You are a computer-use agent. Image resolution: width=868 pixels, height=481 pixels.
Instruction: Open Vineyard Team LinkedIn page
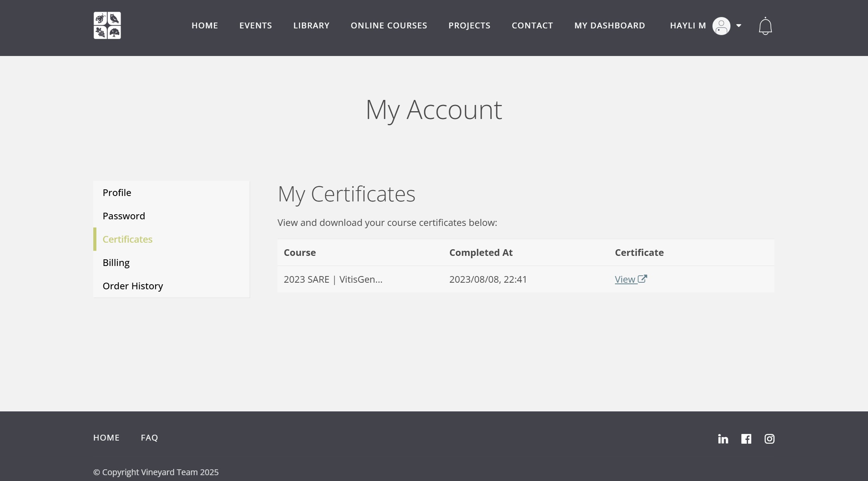(x=723, y=439)
